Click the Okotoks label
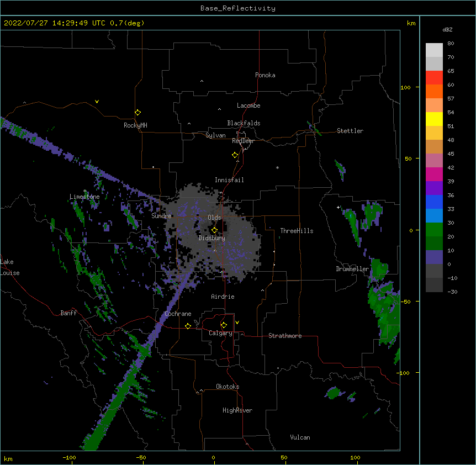 coord(228,387)
